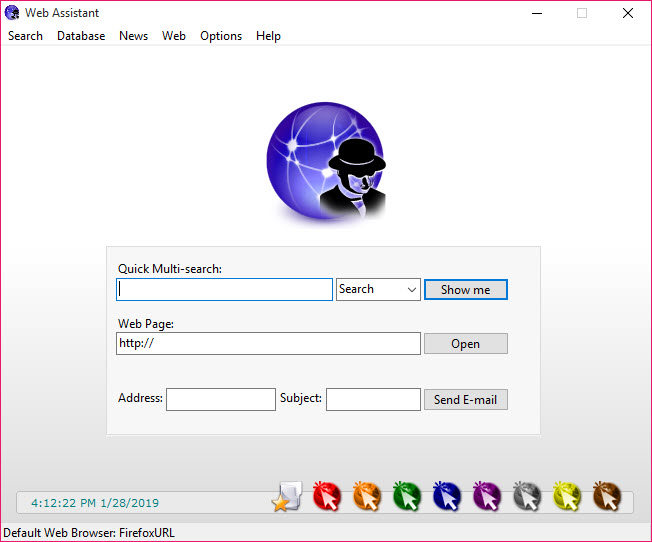
Task: Click the date and time display
Action: coord(95,503)
